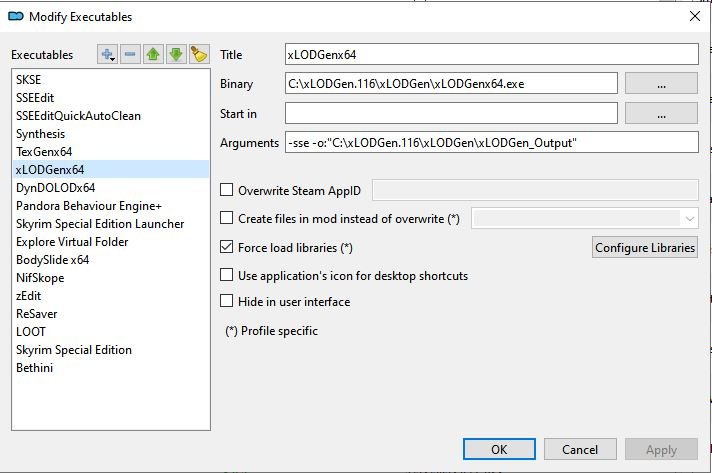Click the OK button
The width and height of the screenshot is (712, 473).
tap(499, 449)
